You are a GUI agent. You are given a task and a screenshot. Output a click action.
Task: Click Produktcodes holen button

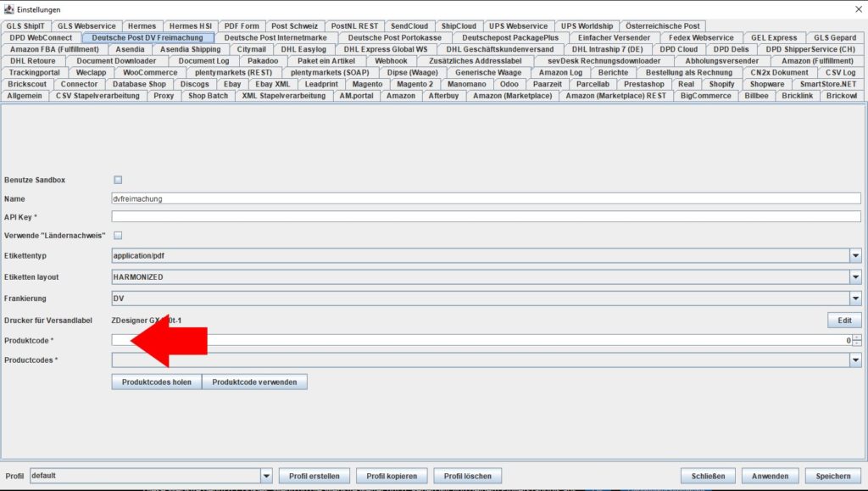[x=157, y=382]
